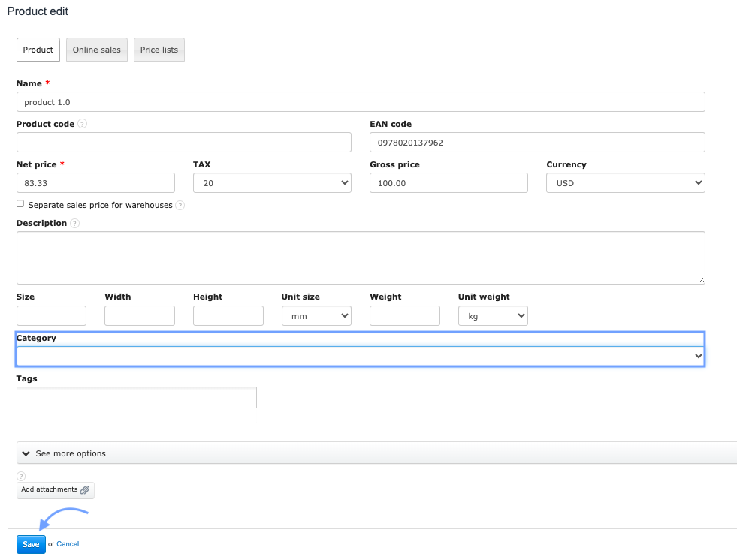Screen dimensions: 737x560
Task: Select the Product tab
Action: (38, 50)
